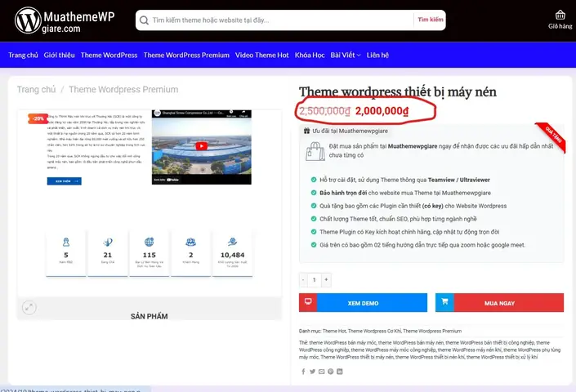
Task: Share product via Twitter icon
Action: pyautogui.click(x=312, y=372)
